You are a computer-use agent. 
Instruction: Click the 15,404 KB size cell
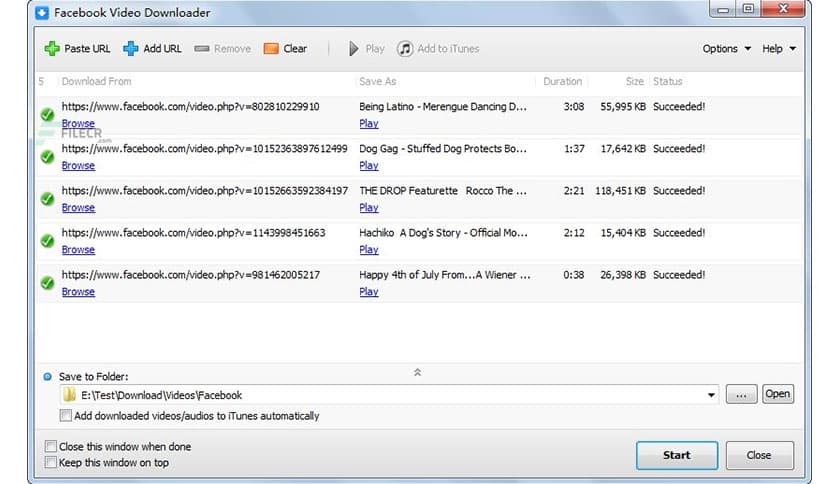pyautogui.click(x=623, y=233)
